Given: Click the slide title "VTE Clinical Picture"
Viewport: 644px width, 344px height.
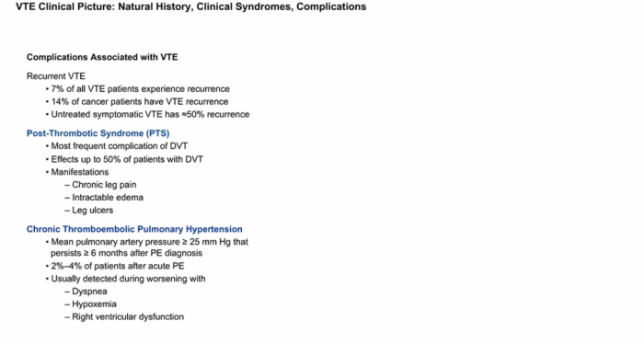Looking at the screenshot, I should (x=65, y=7).
